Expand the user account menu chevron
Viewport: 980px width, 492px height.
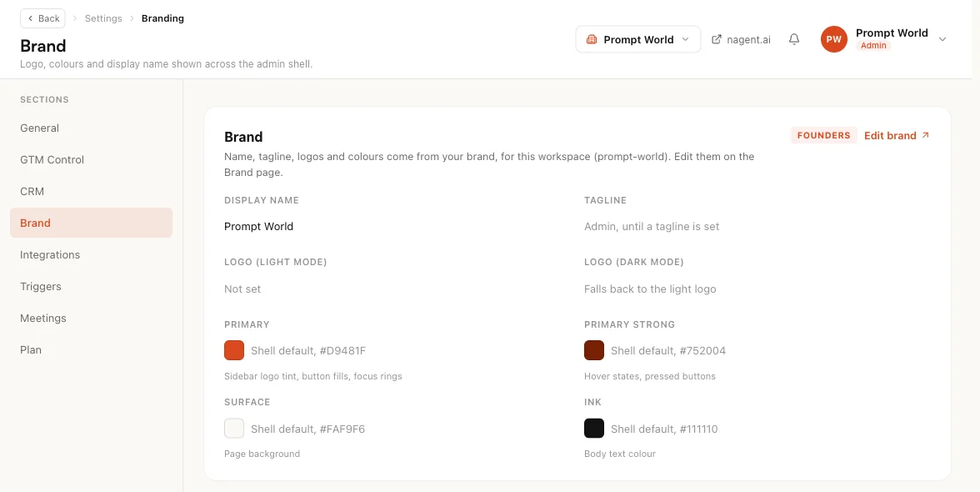click(942, 39)
